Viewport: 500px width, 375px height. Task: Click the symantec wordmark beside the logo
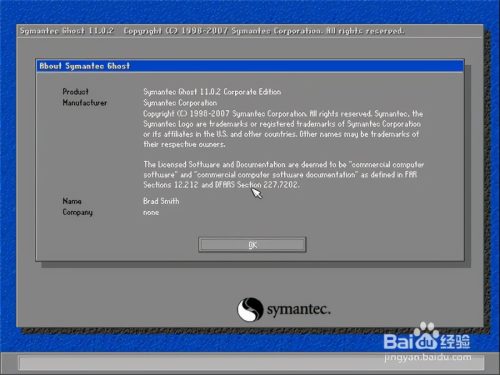click(298, 310)
